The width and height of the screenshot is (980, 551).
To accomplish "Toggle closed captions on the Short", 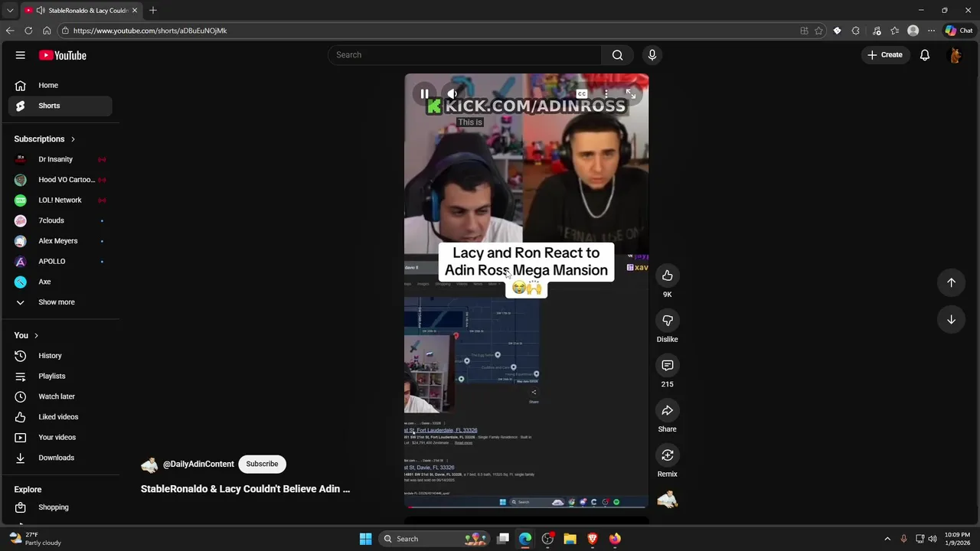I will pos(582,93).
